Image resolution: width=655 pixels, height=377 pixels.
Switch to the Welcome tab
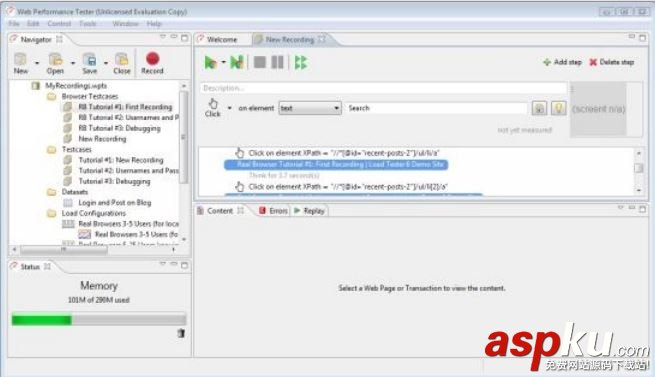pyautogui.click(x=222, y=39)
